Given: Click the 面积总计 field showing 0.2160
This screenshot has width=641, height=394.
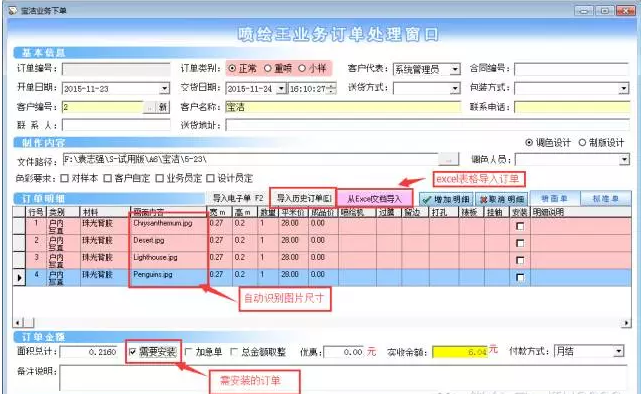Looking at the screenshot, I should (89, 352).
